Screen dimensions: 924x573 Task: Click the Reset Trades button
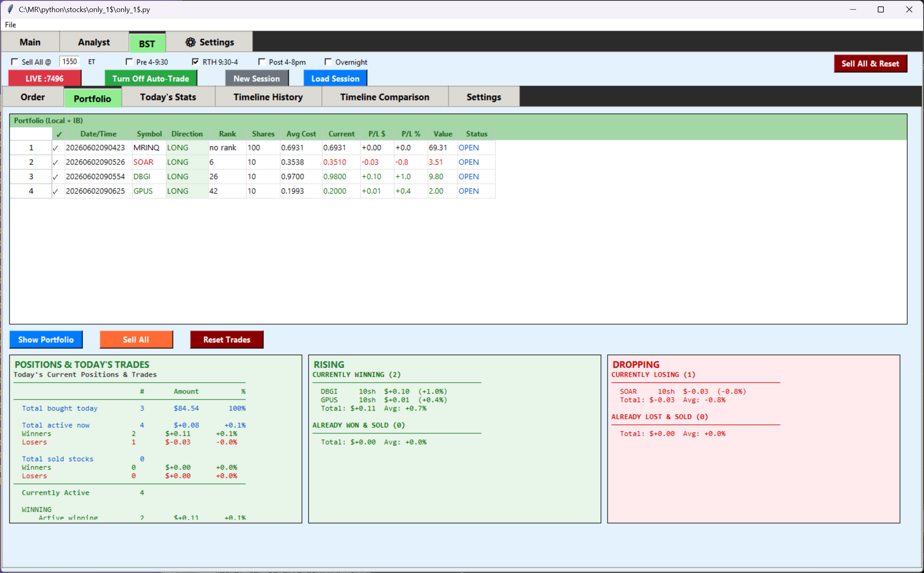227,340
